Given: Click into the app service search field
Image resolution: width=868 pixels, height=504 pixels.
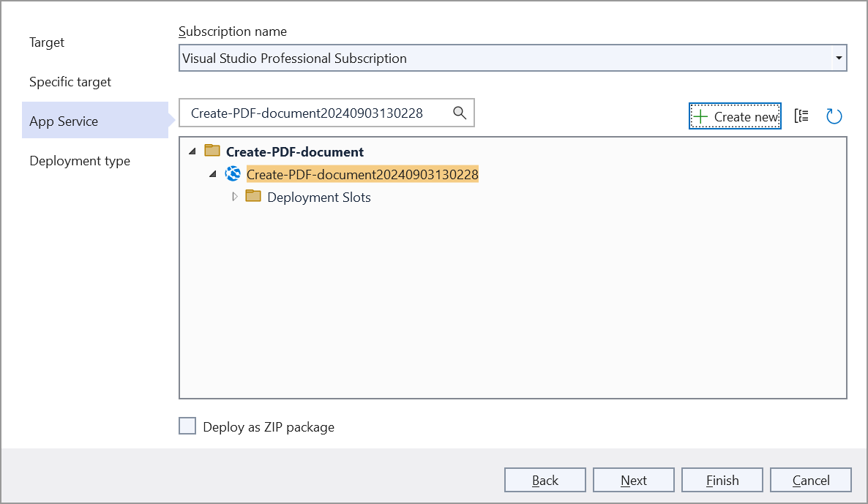Looking at the screenshot, I should 316,113.
